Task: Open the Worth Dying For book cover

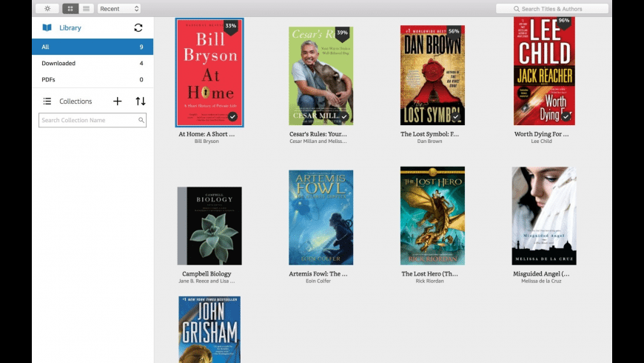Action: point(544,70)
